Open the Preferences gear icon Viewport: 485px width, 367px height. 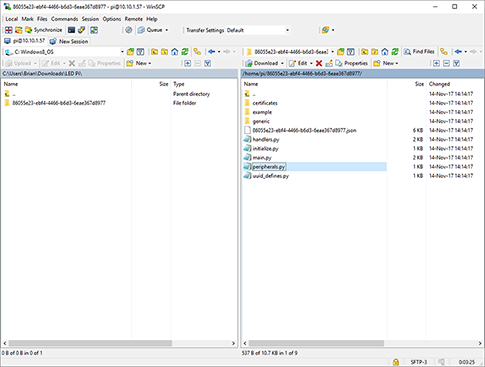(x=128, y=30)
